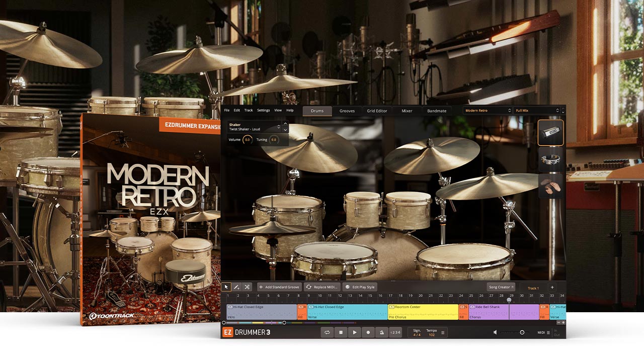Select the tambourine percussion thumbnail
Screen dimensions: 644x362
click(x=550, y=159)
